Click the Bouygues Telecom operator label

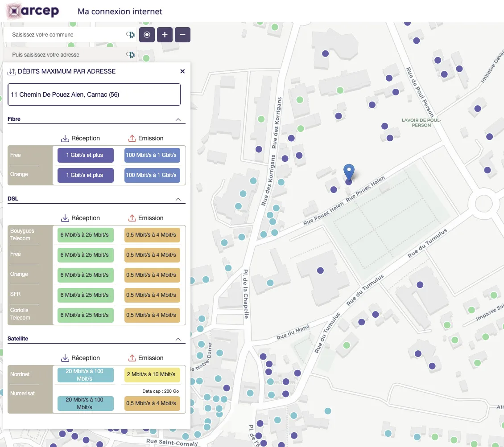pyautogui.click(x=22, y=234)
